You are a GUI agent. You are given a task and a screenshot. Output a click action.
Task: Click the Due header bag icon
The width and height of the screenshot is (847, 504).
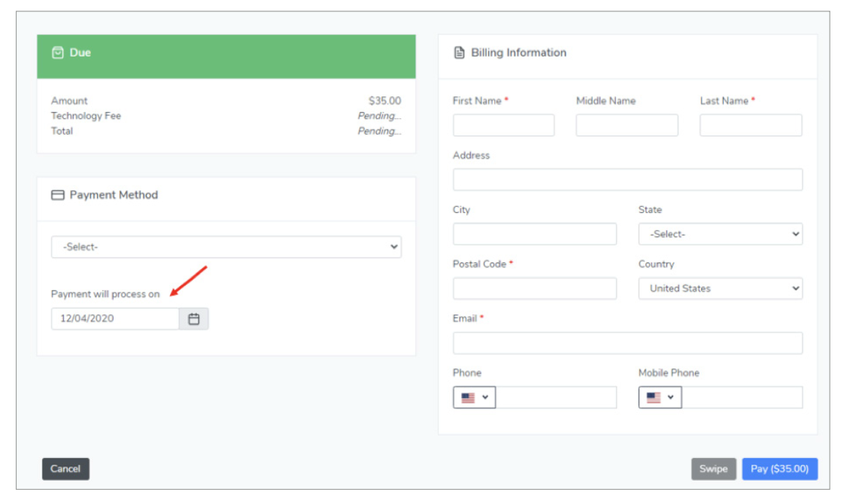(x=57, y=53)
